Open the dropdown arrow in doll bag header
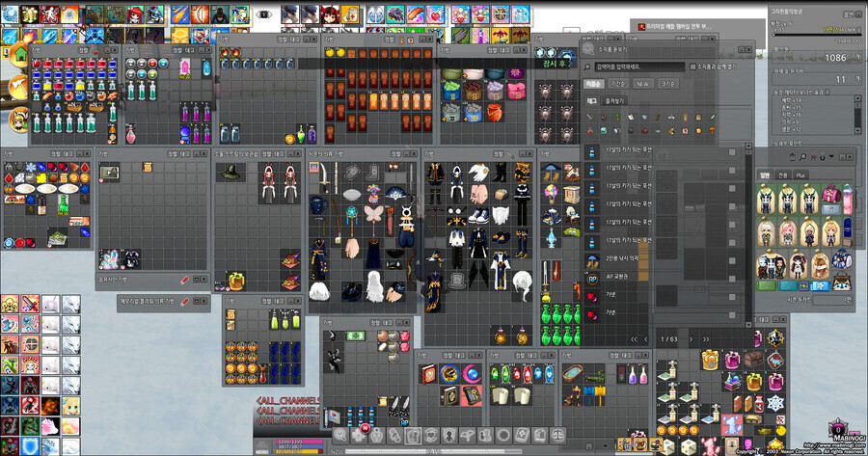 (831, 156)
